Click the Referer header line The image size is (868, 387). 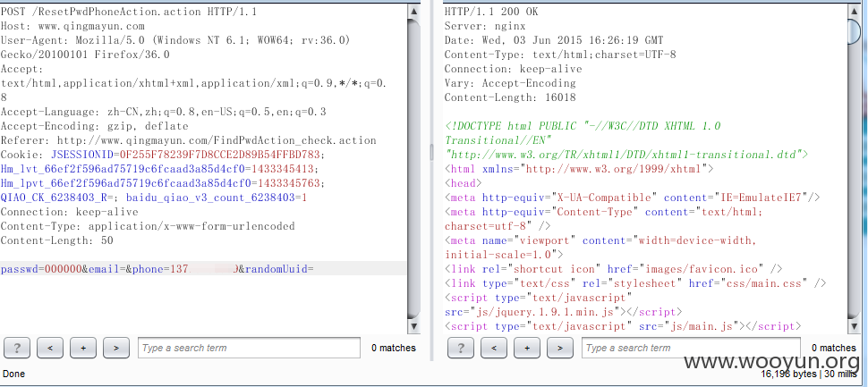pyautogui.click(x=188, y=140)
